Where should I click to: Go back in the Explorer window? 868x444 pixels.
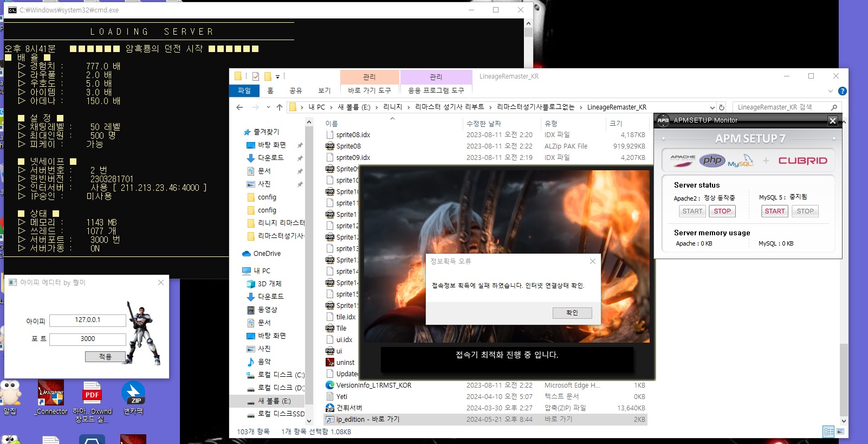239,107
